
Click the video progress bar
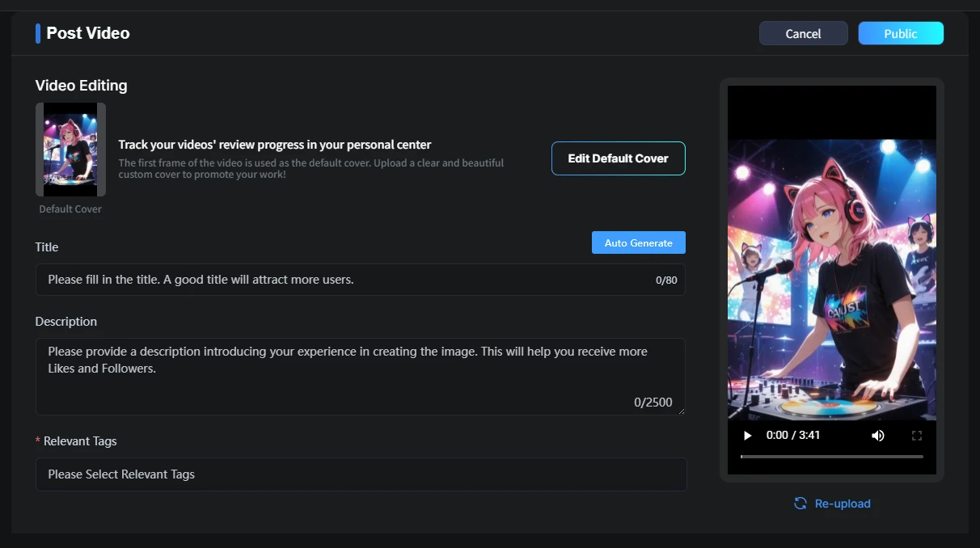tap(831, 457)
